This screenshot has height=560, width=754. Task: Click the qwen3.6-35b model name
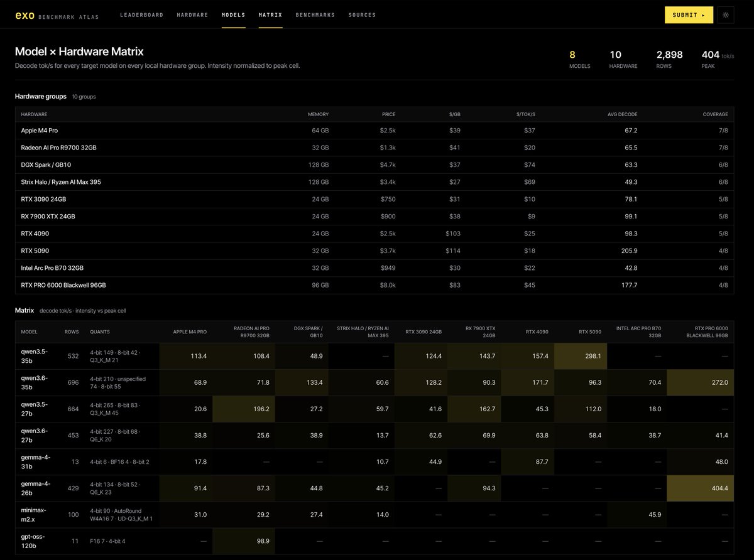(35, 382)
